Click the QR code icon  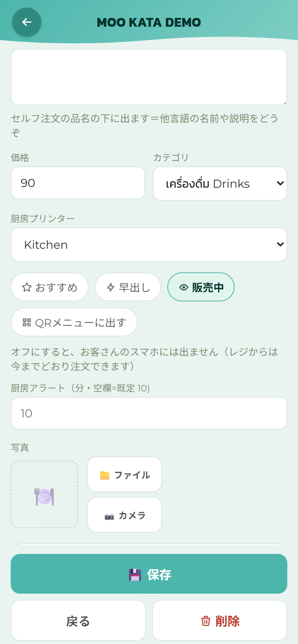click(27, 322)
